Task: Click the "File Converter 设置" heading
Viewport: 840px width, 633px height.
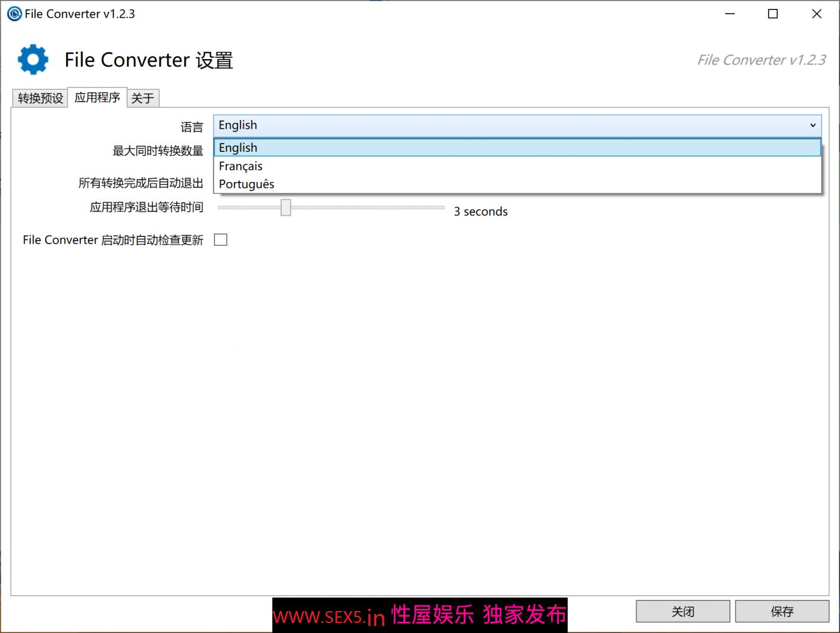Action: click(x=149, y=60)
